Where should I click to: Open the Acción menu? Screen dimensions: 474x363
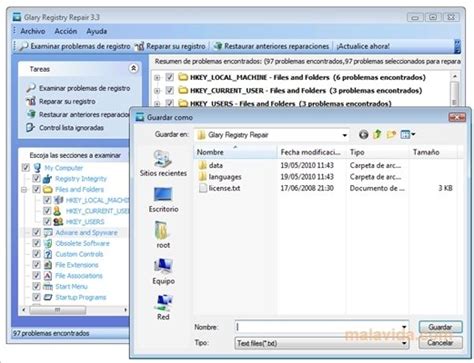point(66,31)
